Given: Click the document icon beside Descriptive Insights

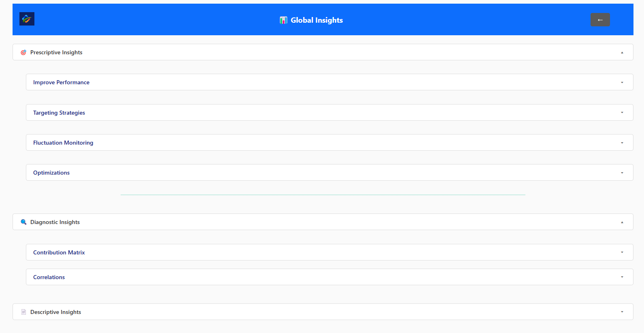Looking at the screenshot, I should (23, 312).
